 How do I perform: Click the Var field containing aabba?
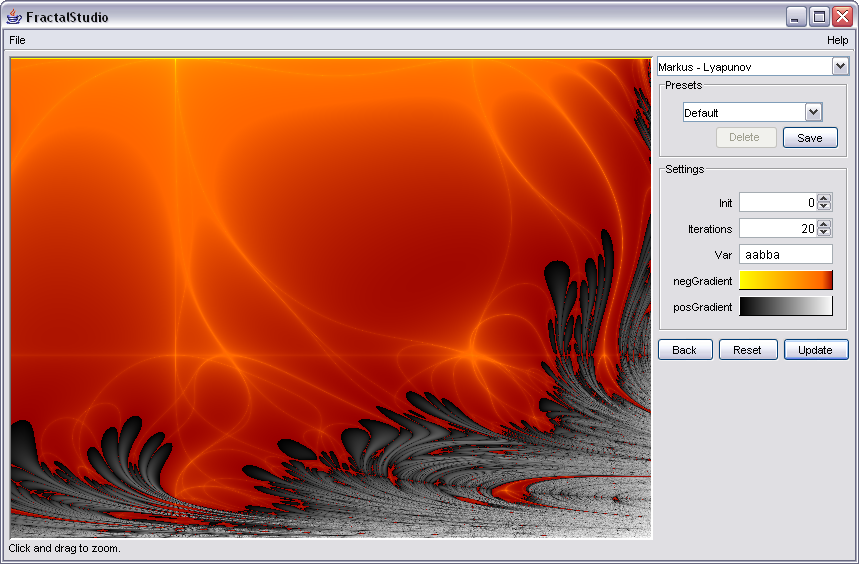(786, 254)
